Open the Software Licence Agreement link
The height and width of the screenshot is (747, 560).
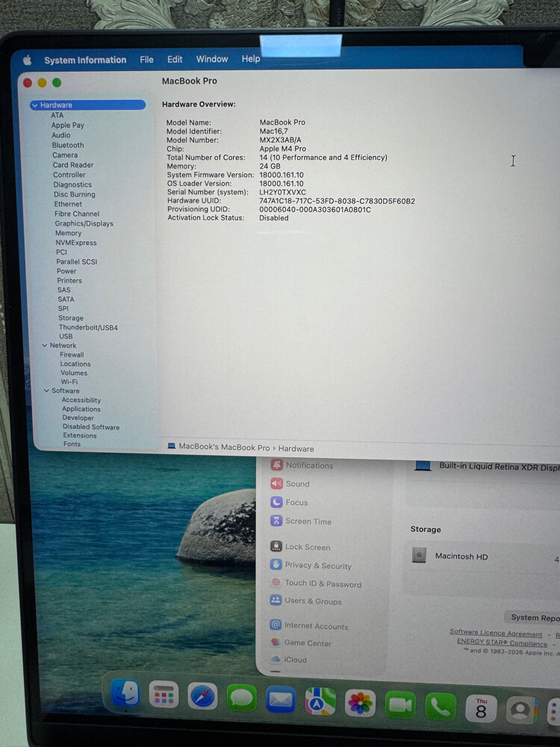[496, 633]
